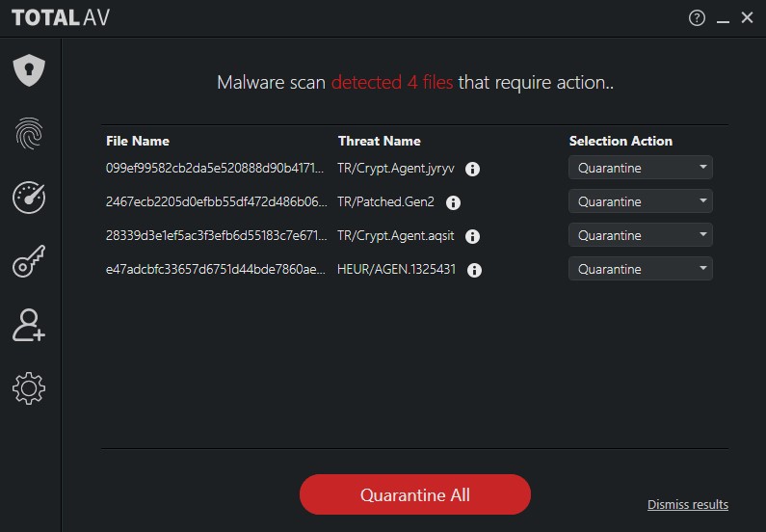
Task: Click the TotalAV logo
Action: 61,18
